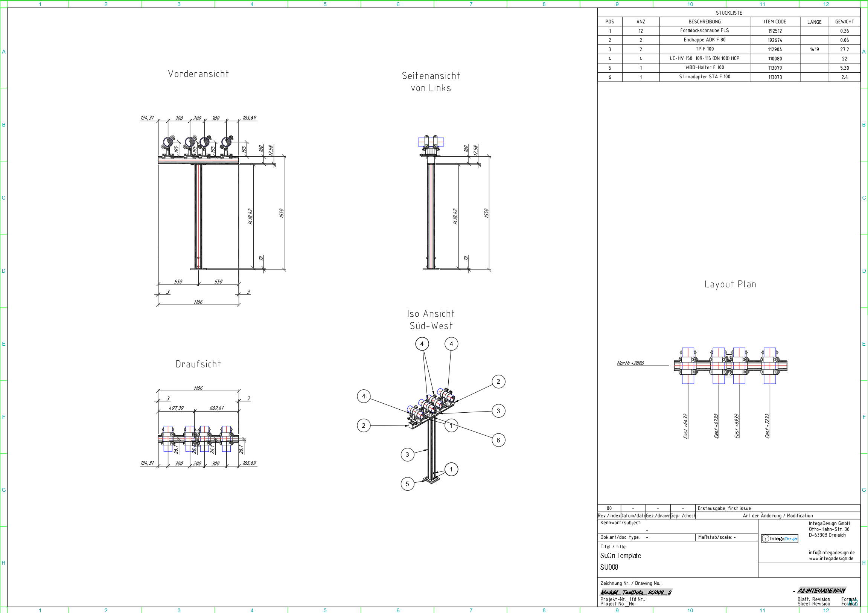Click the SuCri Template title text
This screenshot has height=613, width=868.
620,555
